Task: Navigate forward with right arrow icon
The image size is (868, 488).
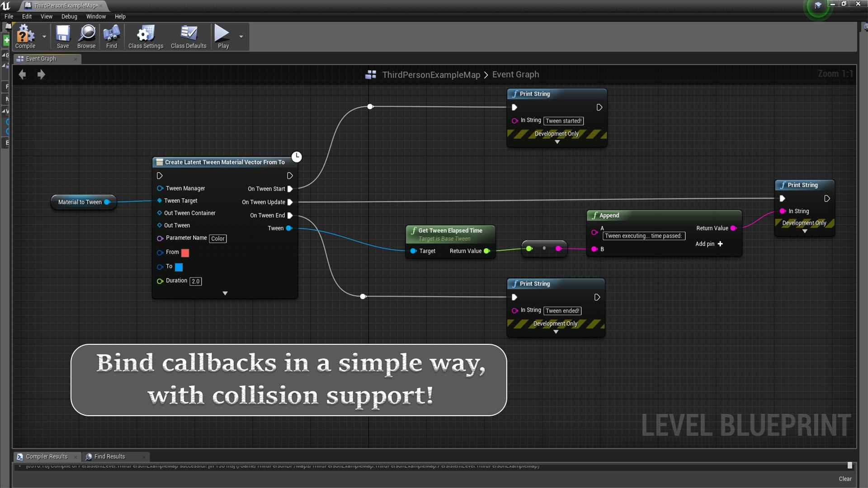Action: tap(41, 75)
